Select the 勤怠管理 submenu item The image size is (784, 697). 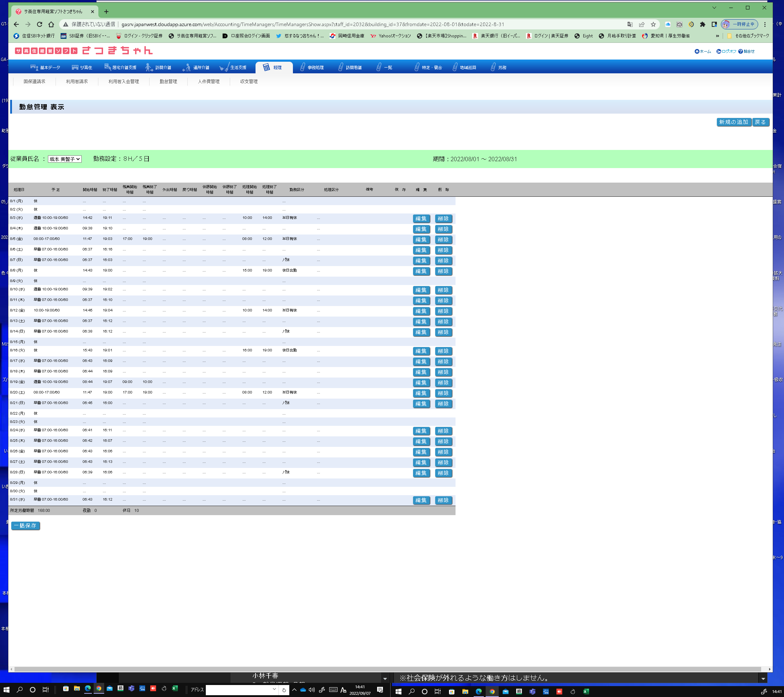pyautogui.click(x=168, y=81)
